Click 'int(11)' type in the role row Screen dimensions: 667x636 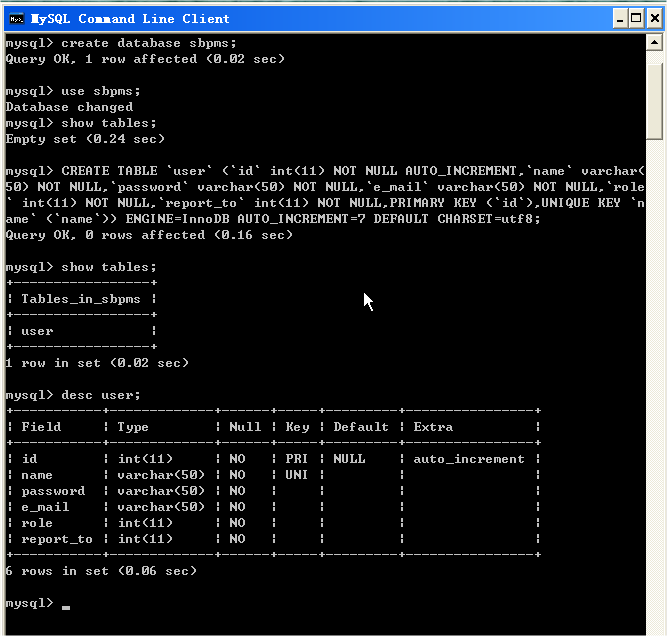(145, 523)
